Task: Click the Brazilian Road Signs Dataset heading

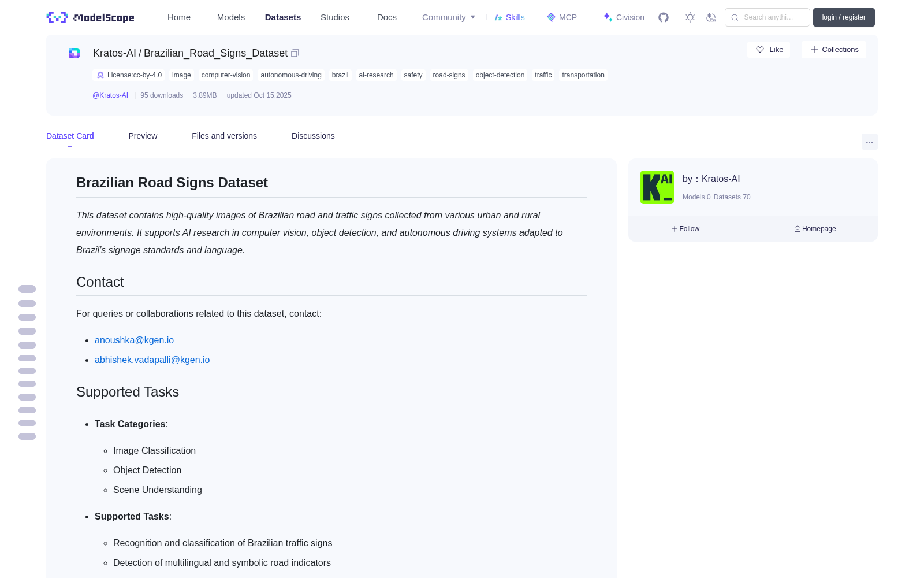Action: pyautogui.click(x=172, y=183)
